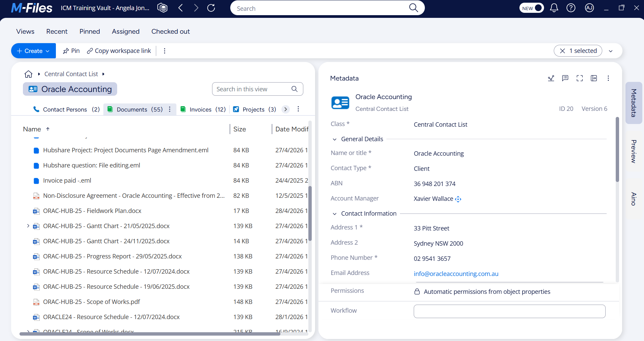
Task: Open the Assigned tab
Action: tap(126, 31)
